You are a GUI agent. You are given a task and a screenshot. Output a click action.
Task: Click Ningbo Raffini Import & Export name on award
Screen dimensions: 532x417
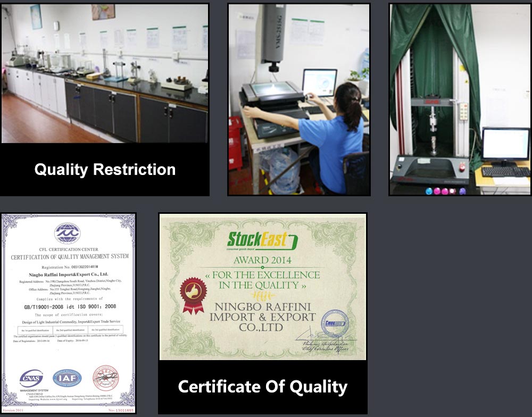(262, 317)
